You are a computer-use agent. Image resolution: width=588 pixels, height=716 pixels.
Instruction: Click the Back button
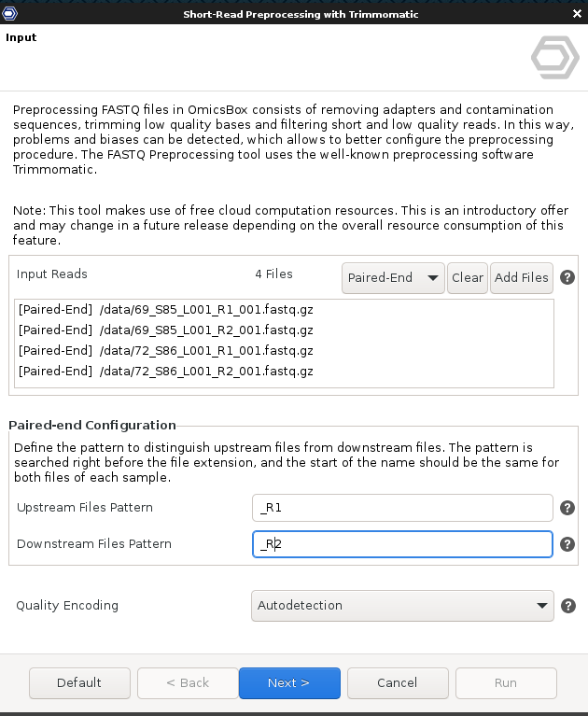pos(188,683)
